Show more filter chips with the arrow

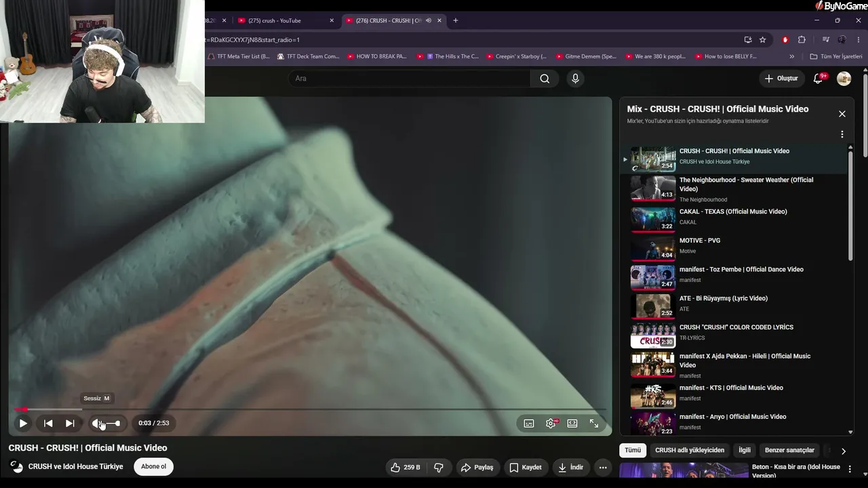pyautogui.click(x=843, y=451)
